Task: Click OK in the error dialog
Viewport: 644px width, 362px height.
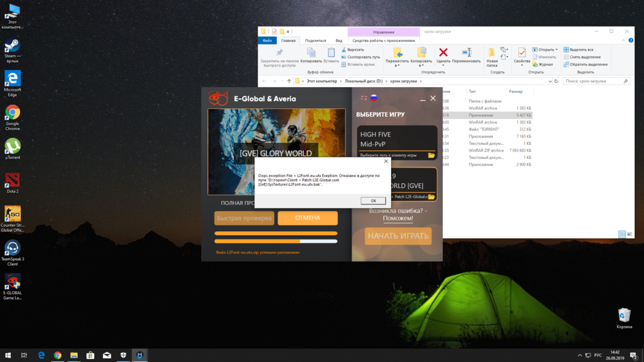Action: 373,201
